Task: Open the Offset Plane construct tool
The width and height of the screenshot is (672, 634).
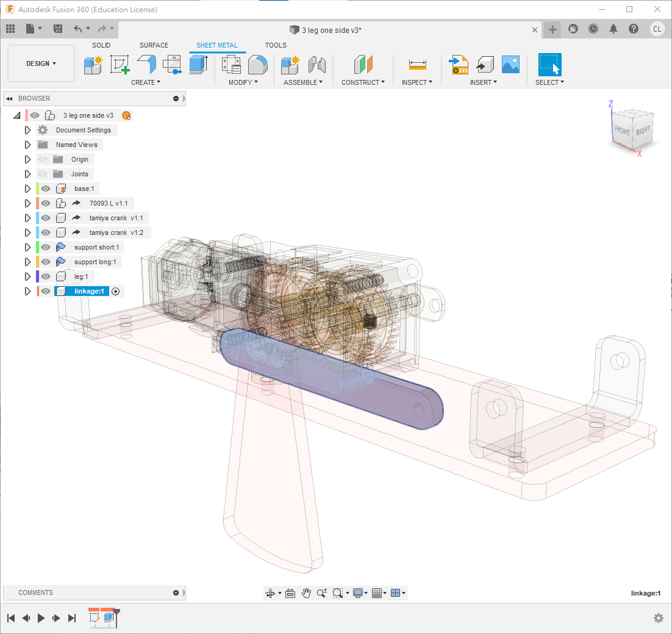Action: [363, 64]
